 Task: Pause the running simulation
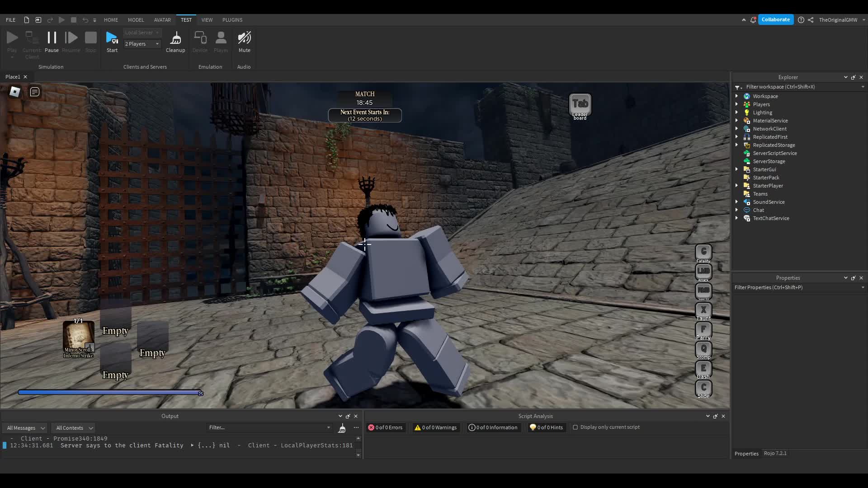[x=51, y=43]
